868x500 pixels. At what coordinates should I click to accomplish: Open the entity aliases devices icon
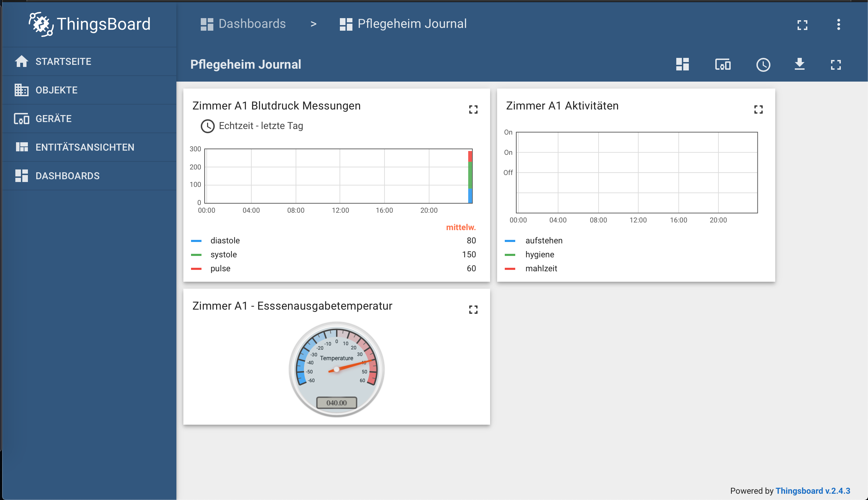[723, 65]
